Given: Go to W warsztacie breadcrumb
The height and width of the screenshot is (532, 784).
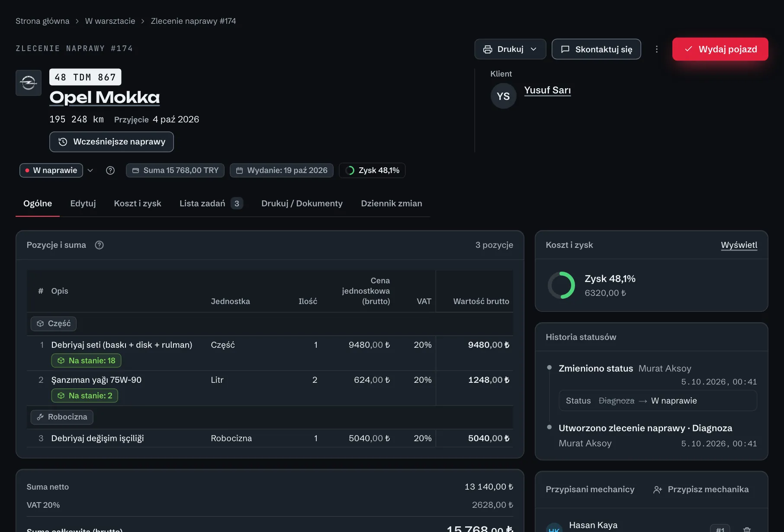Looking at the screenshot, I should [110, 21].
